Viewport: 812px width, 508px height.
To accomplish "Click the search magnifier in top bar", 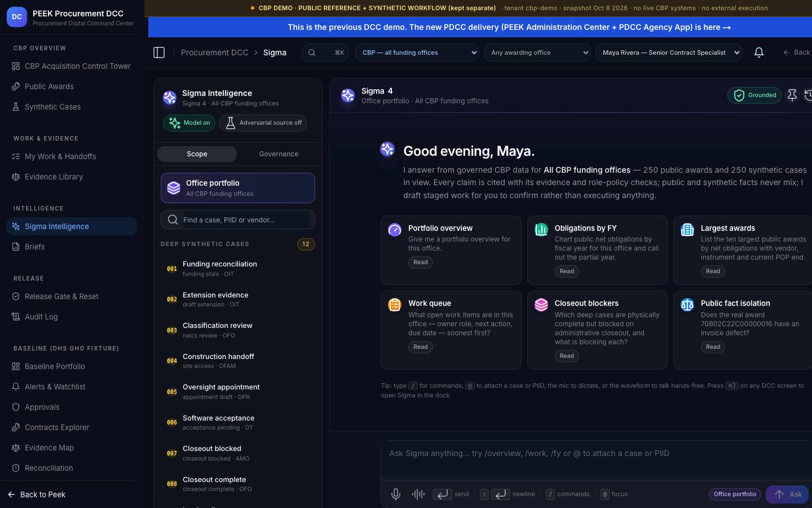I will [312, 52].
